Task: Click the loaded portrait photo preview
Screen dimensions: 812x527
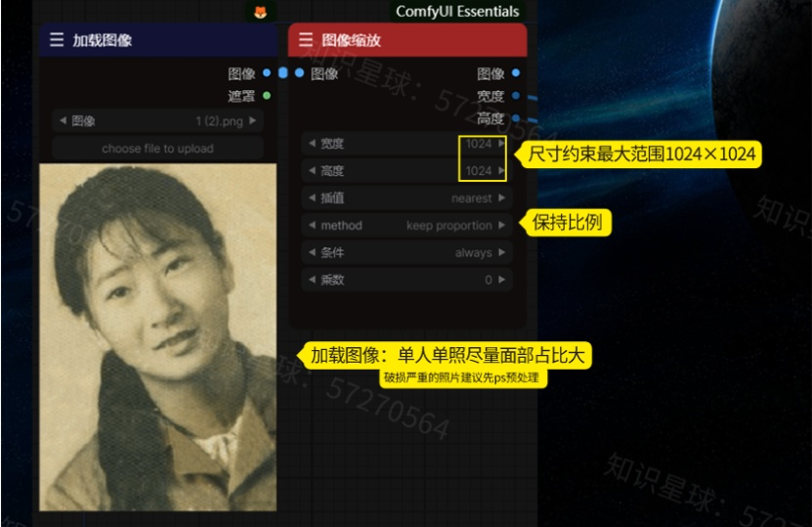Action: click(157, 337)
